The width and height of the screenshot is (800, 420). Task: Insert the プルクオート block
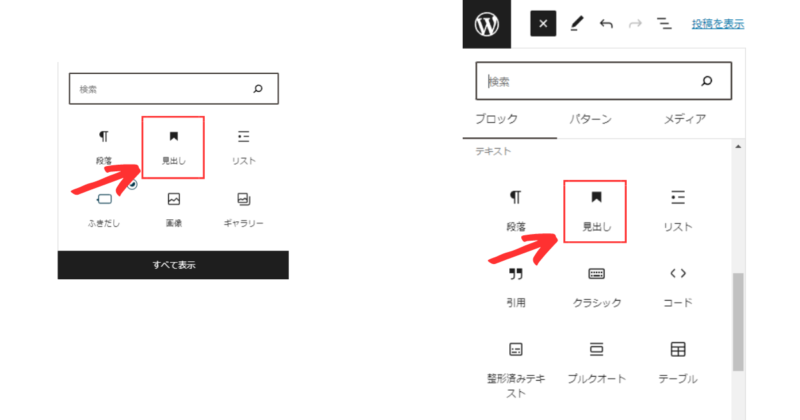[x=596, y=363]
